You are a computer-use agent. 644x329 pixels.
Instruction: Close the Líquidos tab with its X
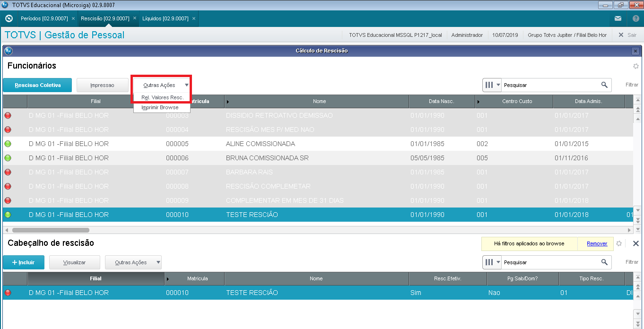coord(194,18)
